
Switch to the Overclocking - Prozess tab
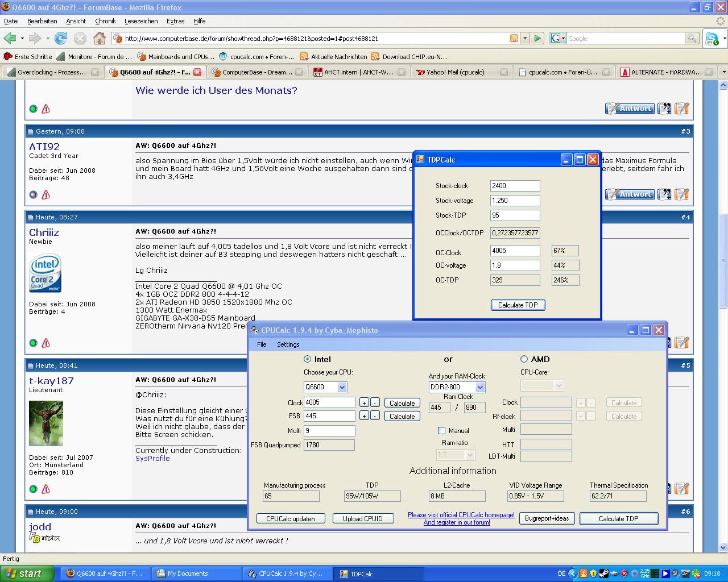click(52, 72)
